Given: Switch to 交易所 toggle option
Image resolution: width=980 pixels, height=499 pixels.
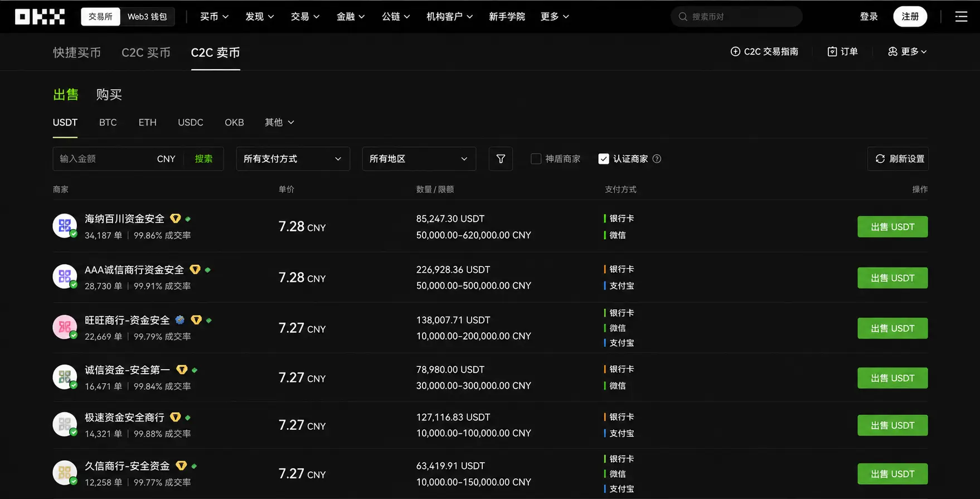Looking at the screenshot, I should pos(100,17).
